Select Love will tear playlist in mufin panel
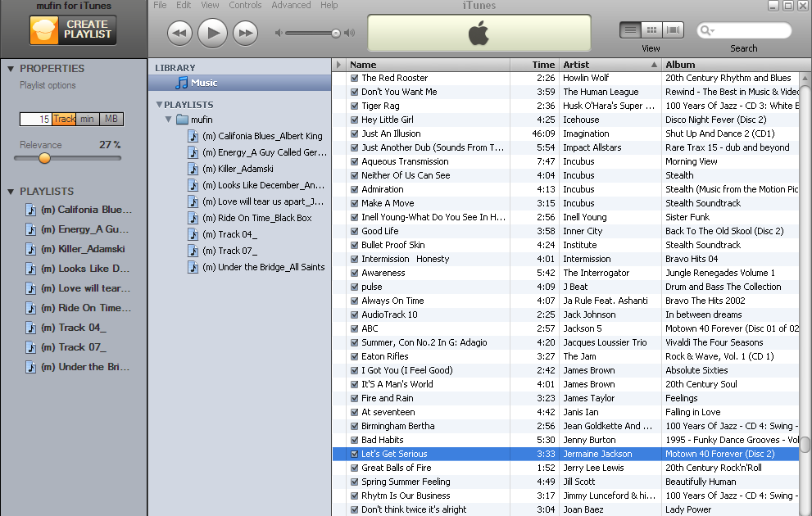The width and height of the screenshot is (812, 516). tap(78, 288)
